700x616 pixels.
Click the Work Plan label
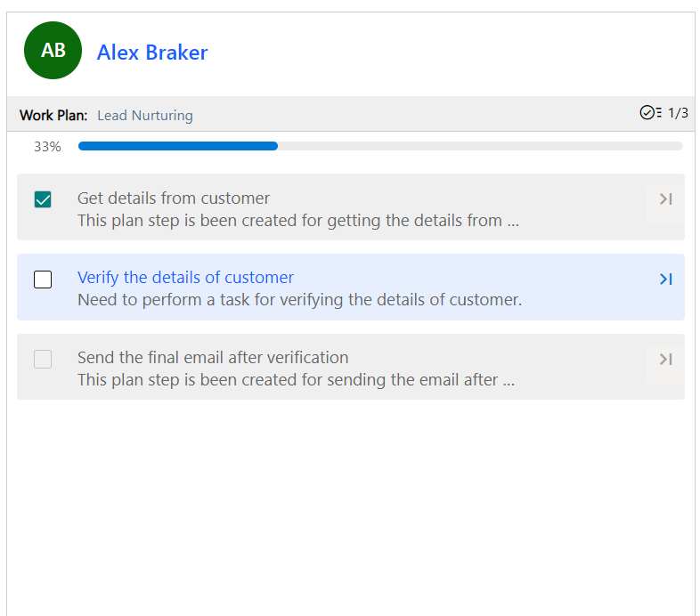click(53, 116)
